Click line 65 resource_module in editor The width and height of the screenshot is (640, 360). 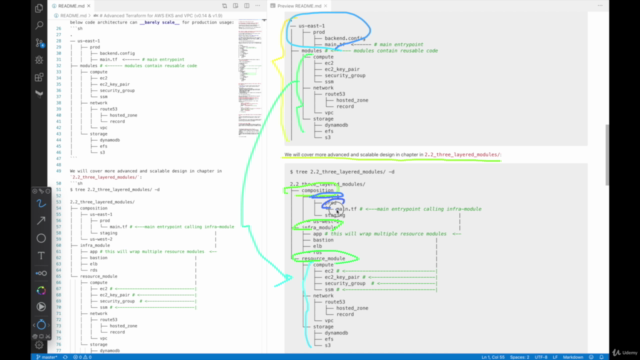[98, 276]
